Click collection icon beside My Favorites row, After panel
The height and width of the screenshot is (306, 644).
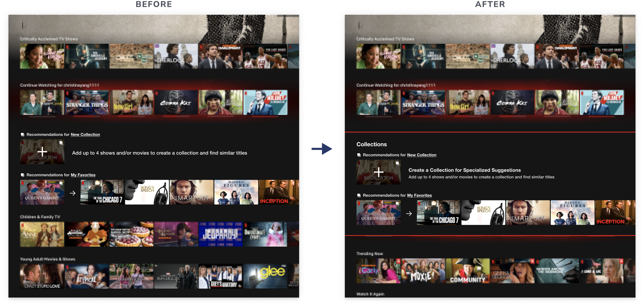click(359, 195)
